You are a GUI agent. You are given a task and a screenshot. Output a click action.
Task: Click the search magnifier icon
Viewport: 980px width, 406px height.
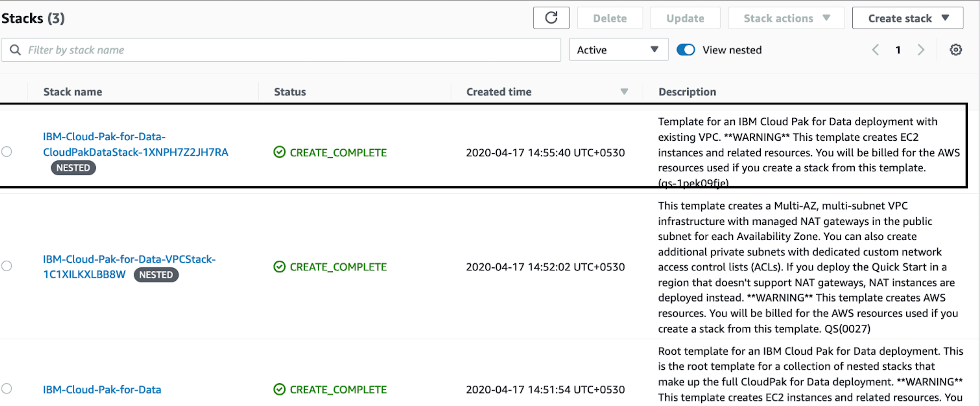coord(15,50)
